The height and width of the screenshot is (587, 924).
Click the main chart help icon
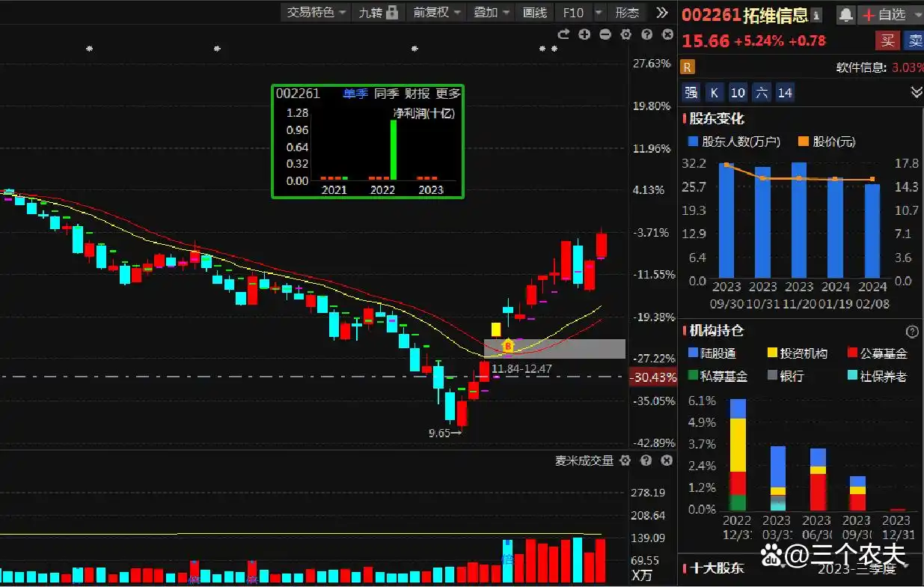[647, 34]
